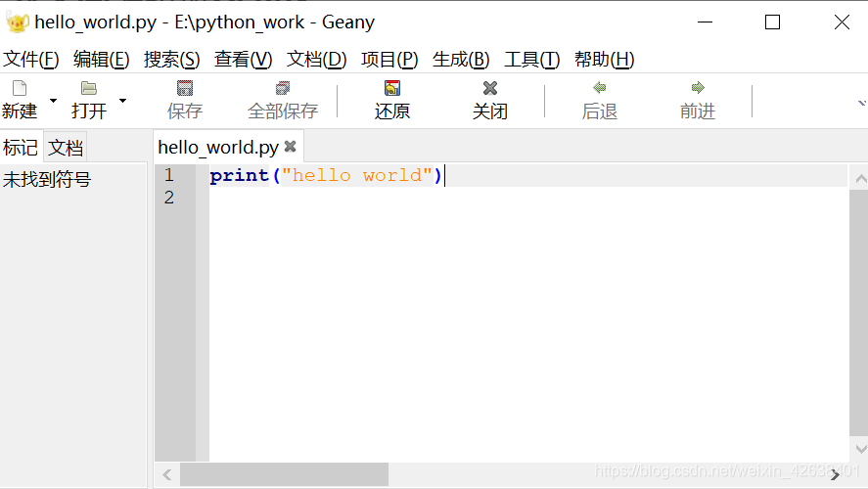Expand the New file (新建) dropdown arrow
868x489 pixels.
53,101
